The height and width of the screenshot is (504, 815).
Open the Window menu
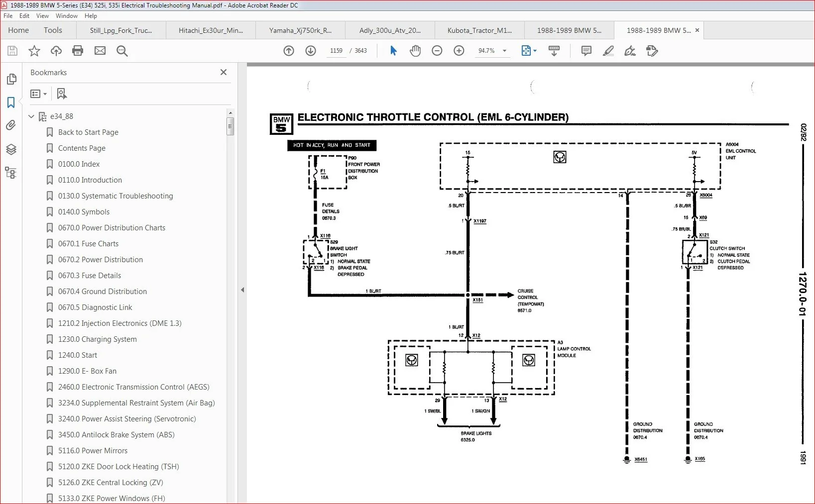[67, 16]
